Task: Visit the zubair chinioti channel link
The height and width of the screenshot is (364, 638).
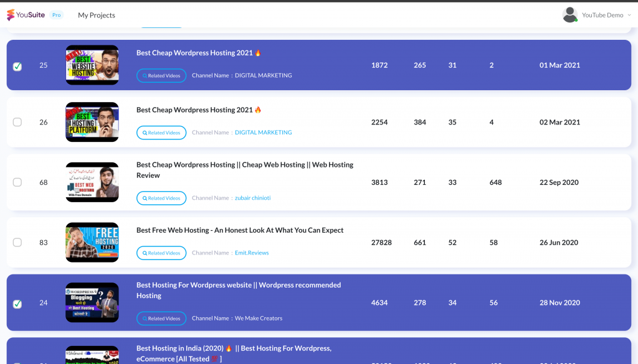Action: [252, 198]
